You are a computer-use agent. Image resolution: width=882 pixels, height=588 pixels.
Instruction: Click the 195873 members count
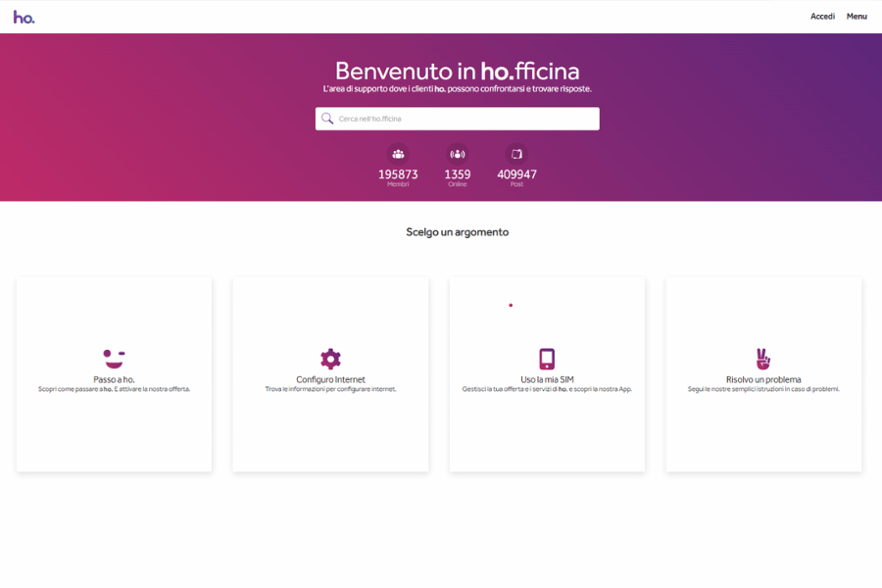[x=398, y=174]
